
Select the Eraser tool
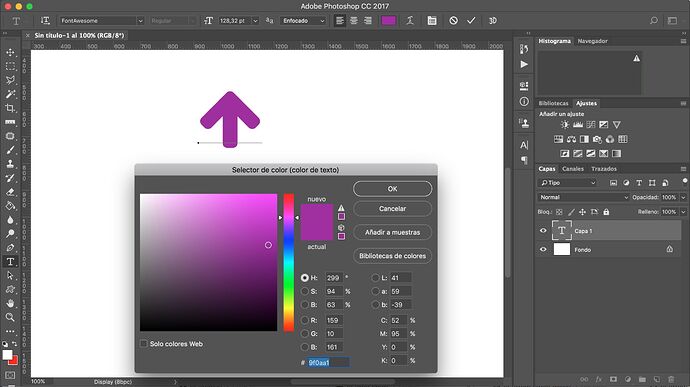coord(10,192)
